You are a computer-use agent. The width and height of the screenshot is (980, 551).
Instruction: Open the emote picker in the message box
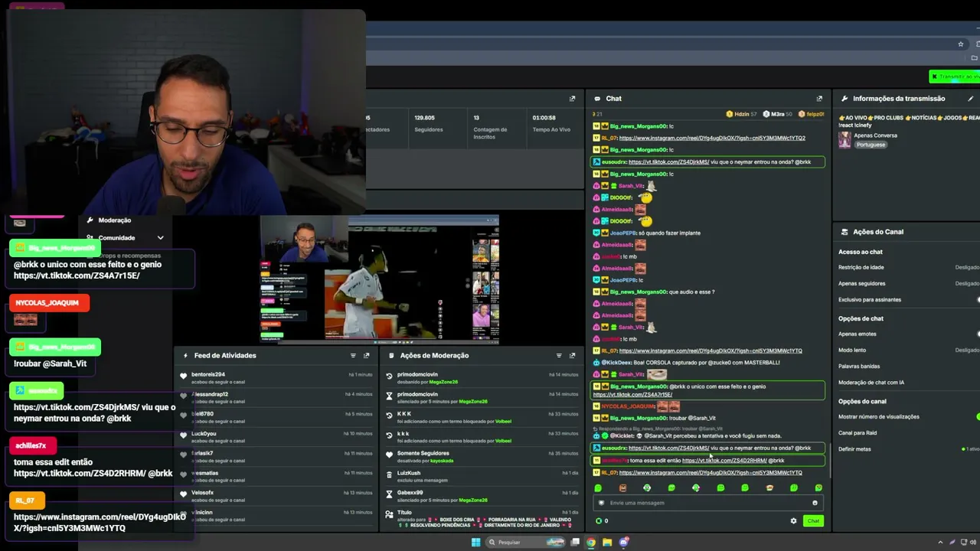pos(815,503)
